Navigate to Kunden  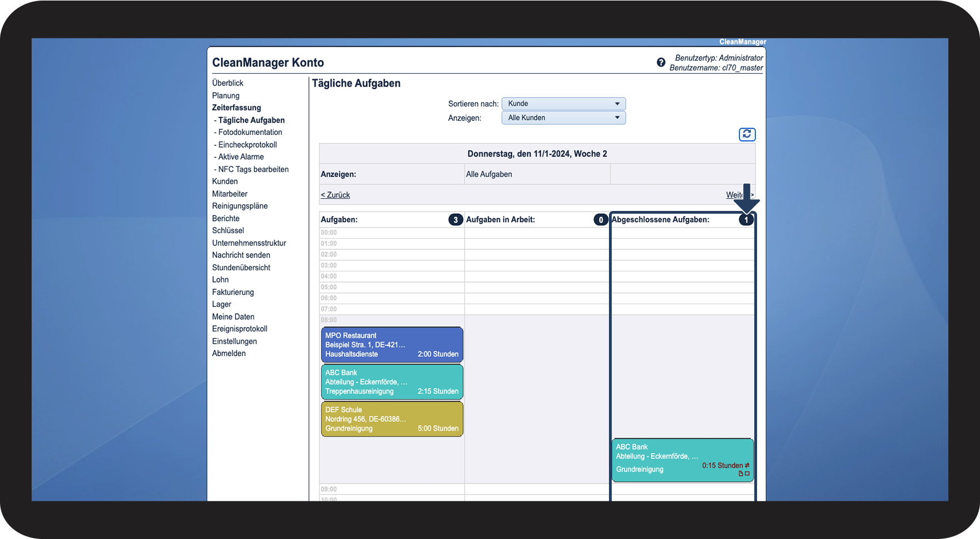pos(225,182)
